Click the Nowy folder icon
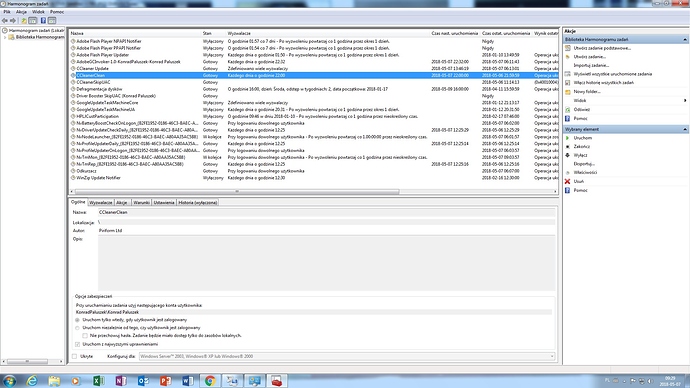690x388 pixels. tap(568, 92)
